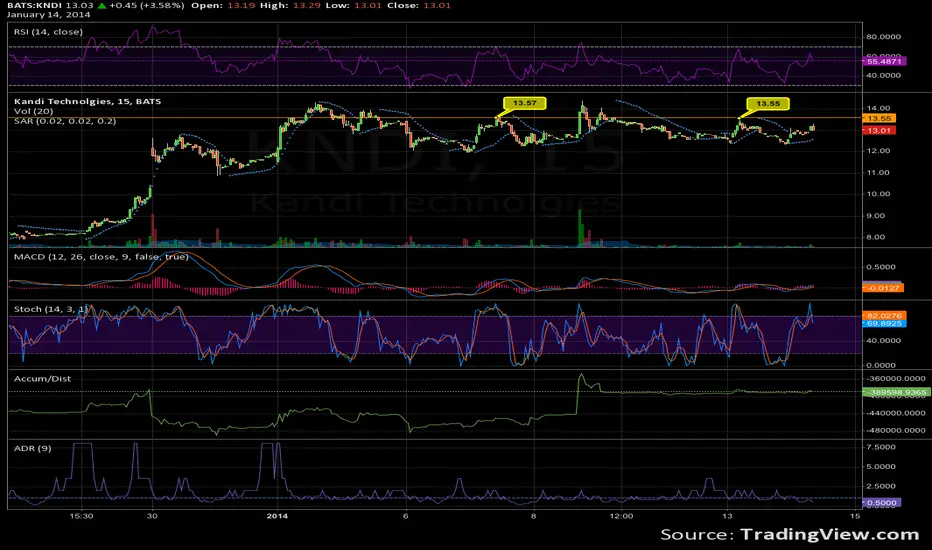932x550 pixels.
Task: Click the 14.00 price axis label
Action: (879, 108)
